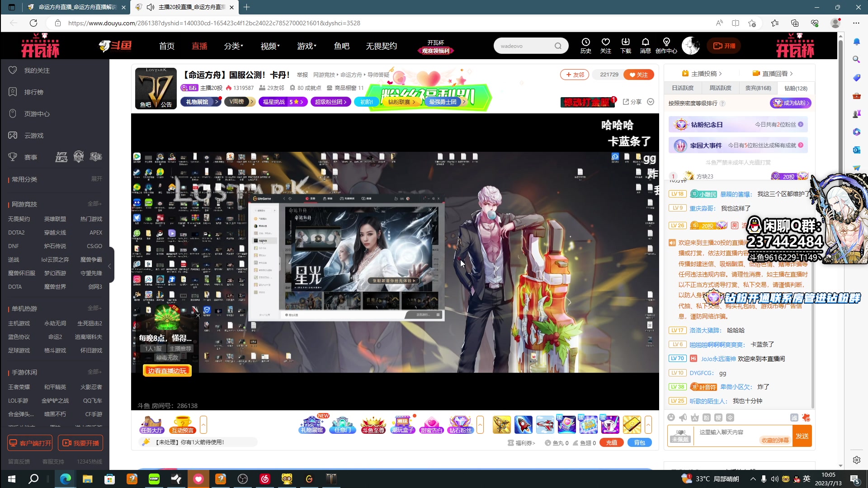The width and height of the screenshot is (868, 488).
Task: Click the 滤 filter icon above chat input
Action: point(794,418)
